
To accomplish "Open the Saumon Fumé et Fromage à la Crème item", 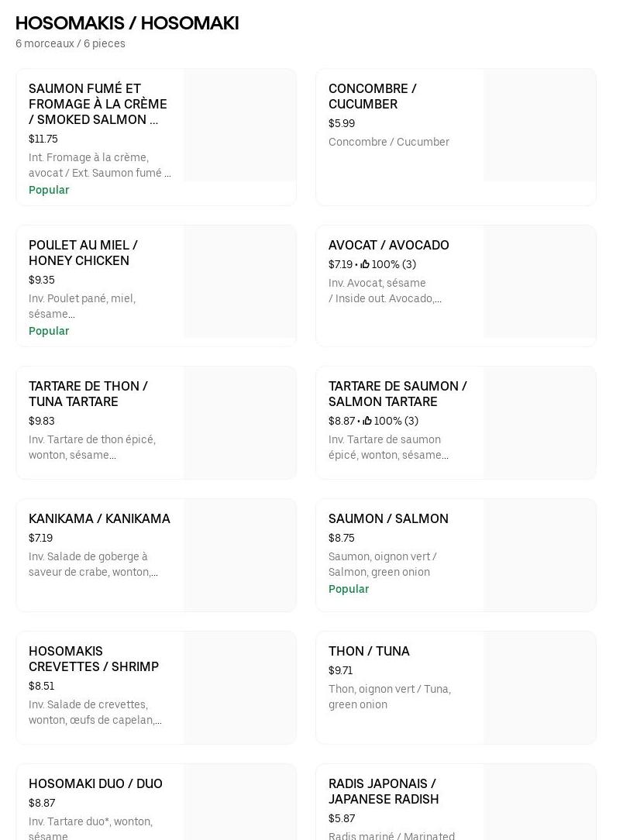I will click(98, 104).
